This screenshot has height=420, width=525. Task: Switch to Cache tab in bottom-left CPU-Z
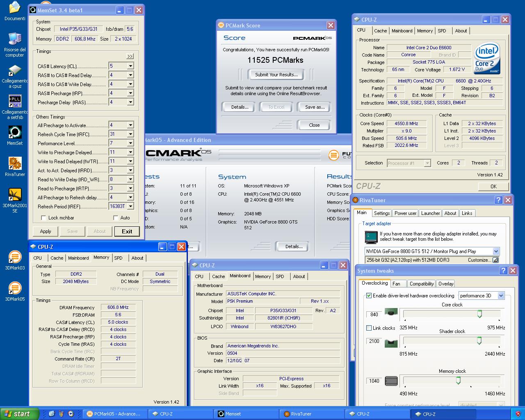click(x=57, y=258)
